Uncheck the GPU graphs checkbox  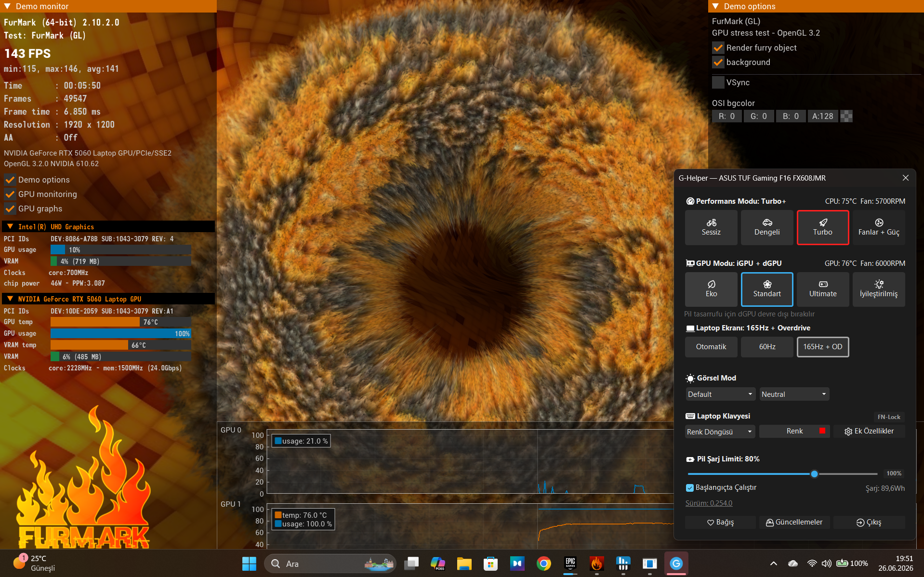tap(10, 209)
